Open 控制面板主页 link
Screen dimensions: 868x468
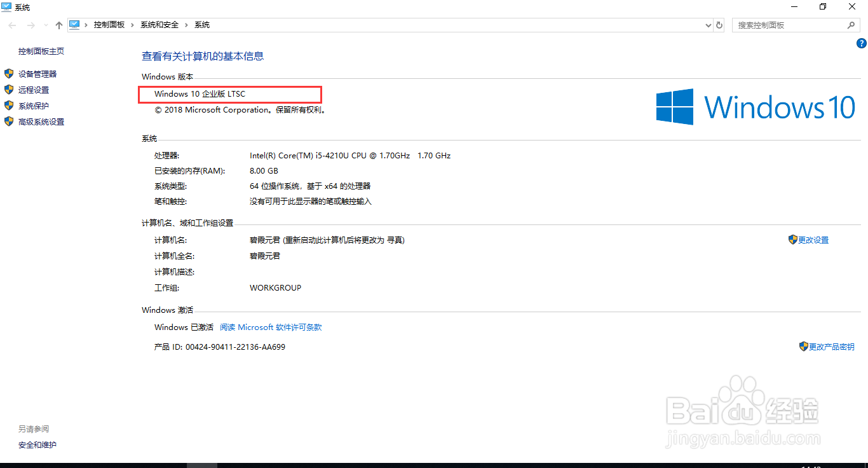click(x=41, y=52)
